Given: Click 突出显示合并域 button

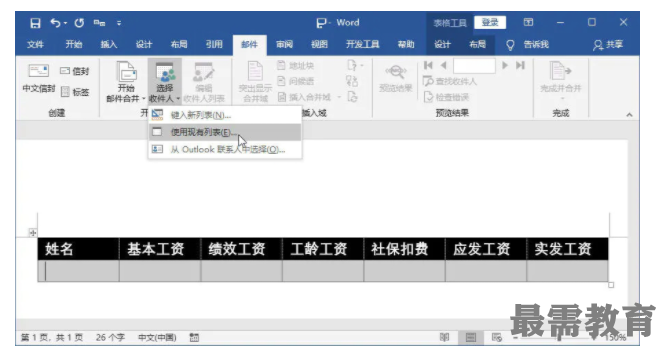Looking at the screenshot, I should pyautogui.click(x=255, y=82).
